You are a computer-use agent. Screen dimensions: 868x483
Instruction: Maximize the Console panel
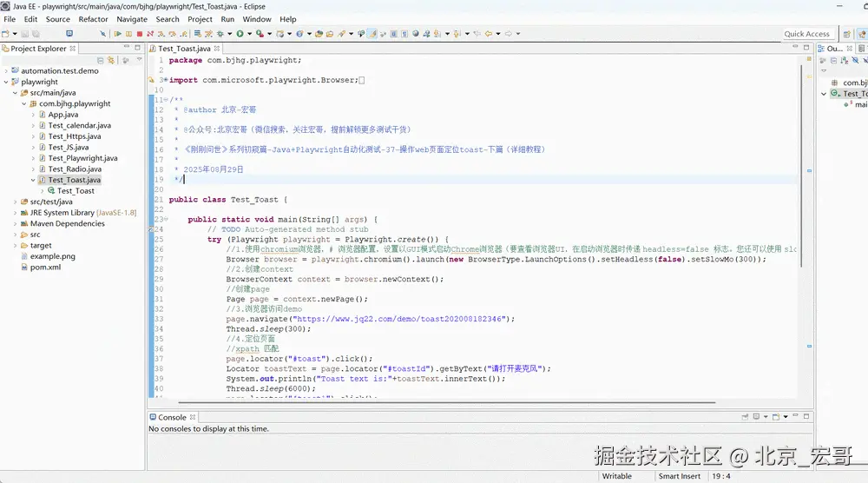point(806,416)
